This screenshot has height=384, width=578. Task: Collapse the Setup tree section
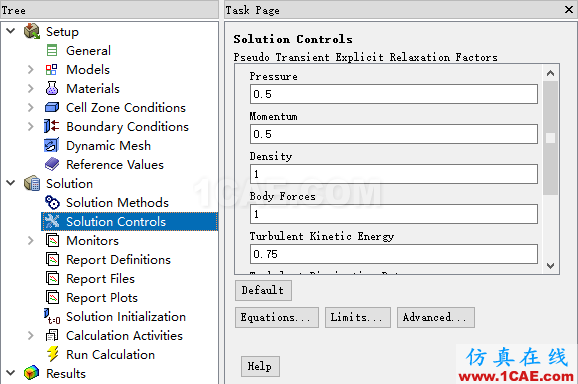coord(11,31)
